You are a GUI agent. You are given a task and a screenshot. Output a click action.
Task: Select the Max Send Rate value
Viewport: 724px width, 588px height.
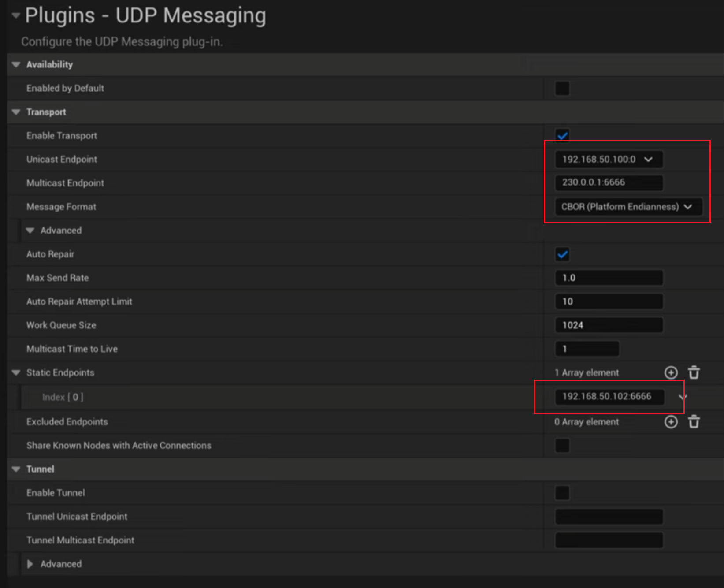(608, 278)
